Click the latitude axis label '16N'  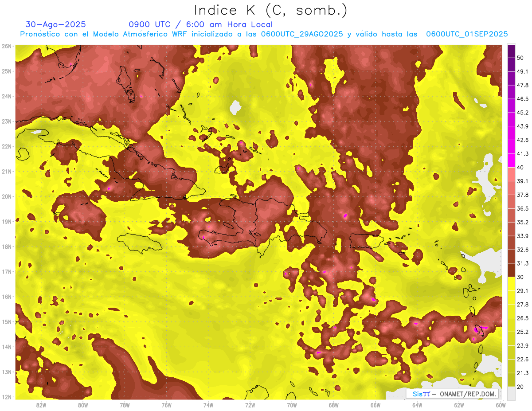[x=7, y=297]
